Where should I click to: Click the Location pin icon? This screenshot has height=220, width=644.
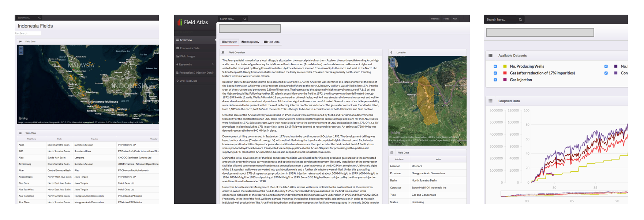[391, 52]
